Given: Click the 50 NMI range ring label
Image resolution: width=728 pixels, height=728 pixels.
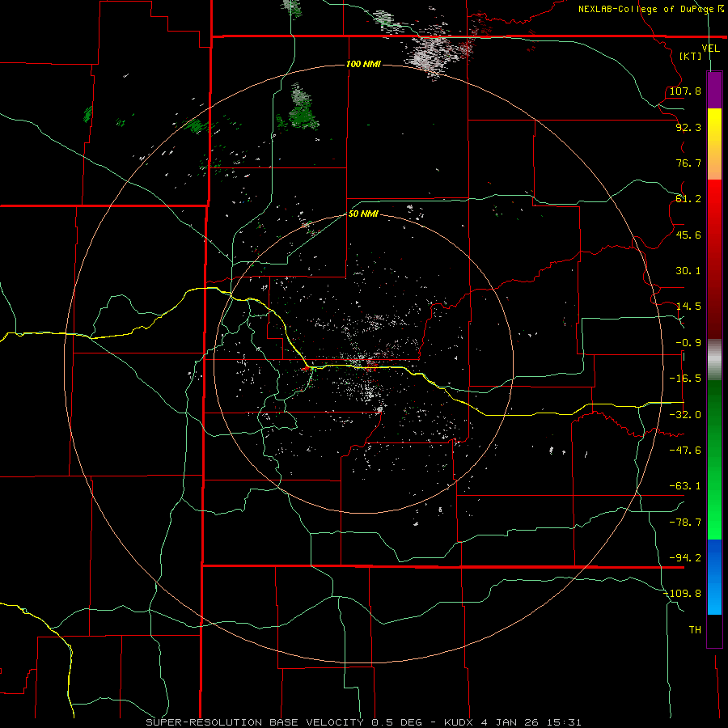Looking at the screenshot, I should 363,214.
